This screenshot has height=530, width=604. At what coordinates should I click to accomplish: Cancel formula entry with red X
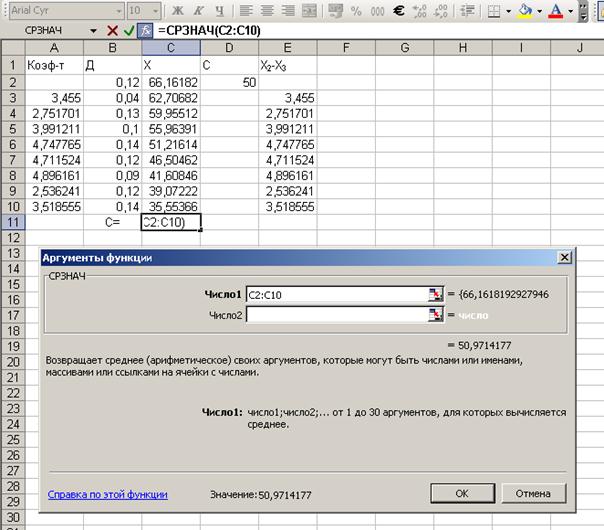click(x=112, y=30)
